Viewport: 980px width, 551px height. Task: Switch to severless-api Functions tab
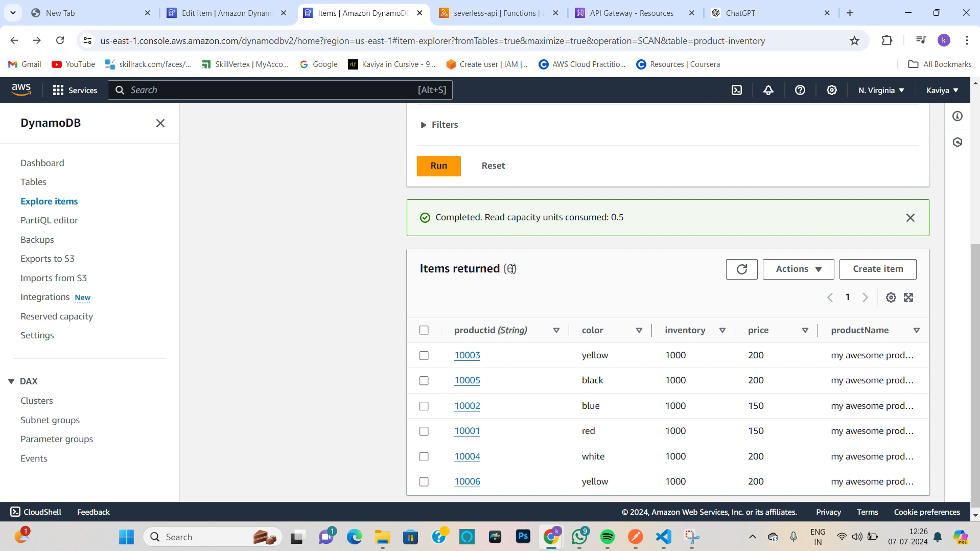pos(499,13)
